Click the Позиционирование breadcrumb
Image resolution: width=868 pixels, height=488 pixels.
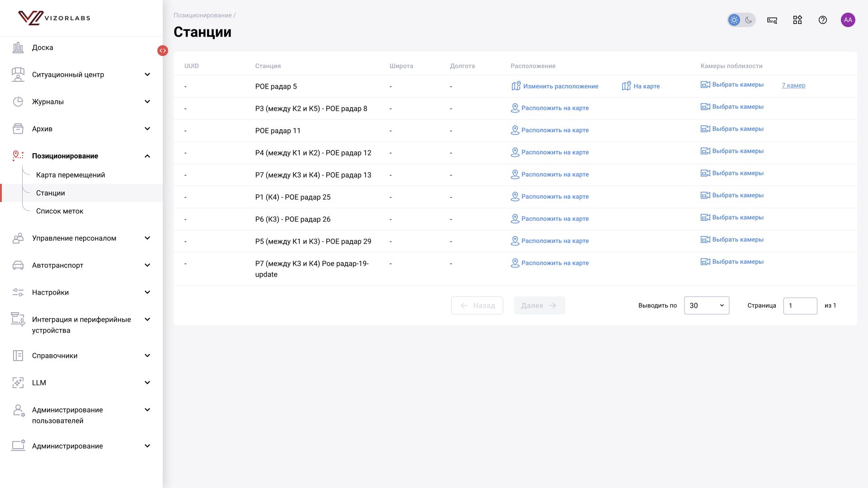[203, 15]
